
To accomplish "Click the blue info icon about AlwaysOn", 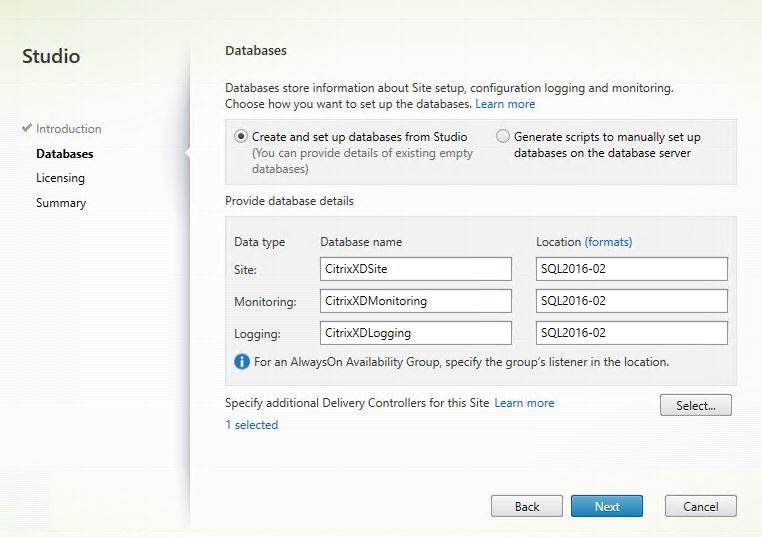I will [x=242, y=362].
